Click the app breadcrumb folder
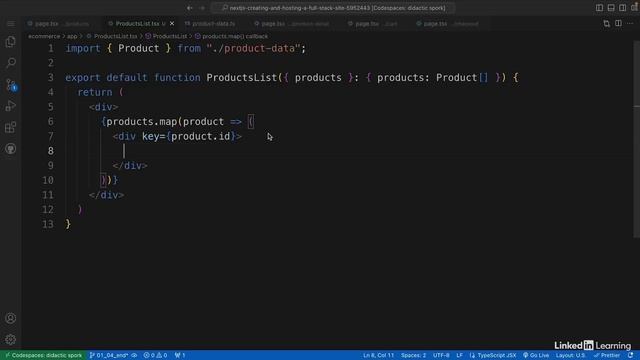 pos(72,36)
